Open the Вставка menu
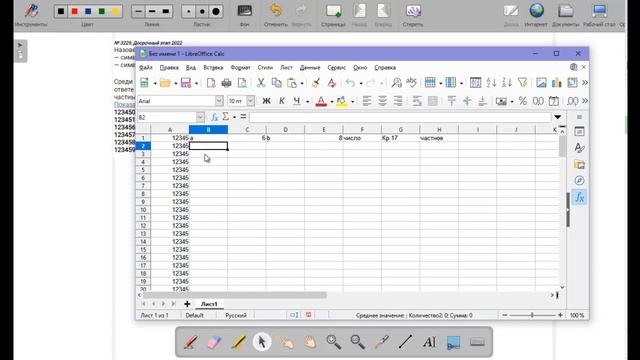 (213, 68)
